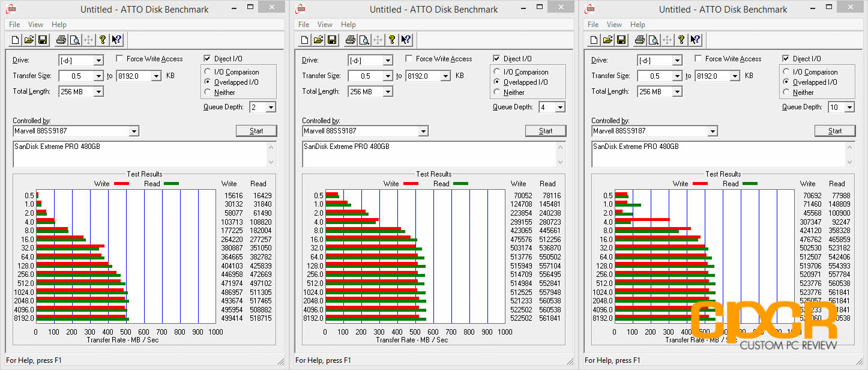Click the ATTO title bar icon of the queue depth 10 window

(x=589, y=9)
